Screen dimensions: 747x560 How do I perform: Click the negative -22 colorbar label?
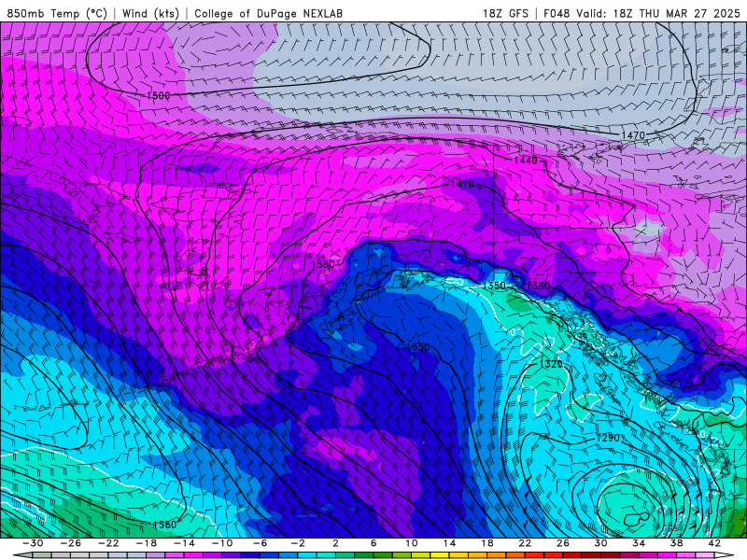[x=108, y=543]
